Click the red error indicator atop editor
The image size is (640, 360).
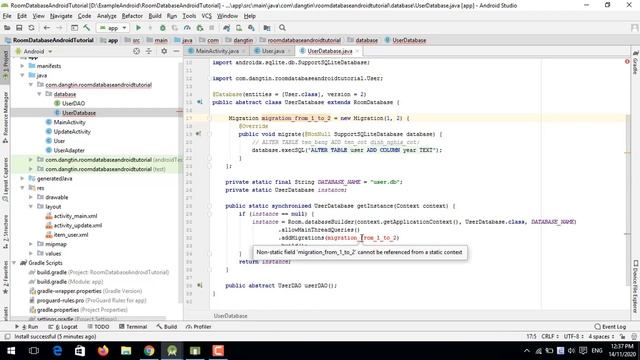pos(627,62)
